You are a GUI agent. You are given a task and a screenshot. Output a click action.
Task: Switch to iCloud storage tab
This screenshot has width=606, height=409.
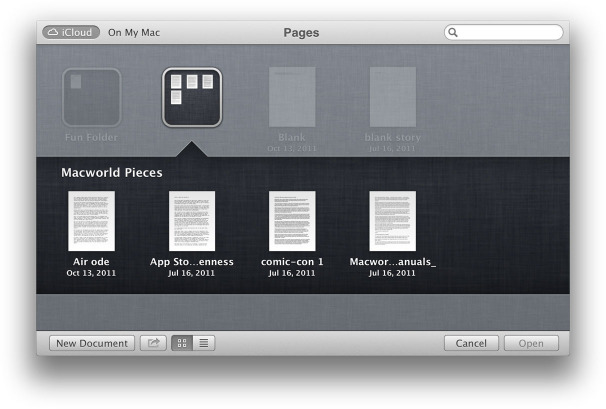(x=71, y=32)
